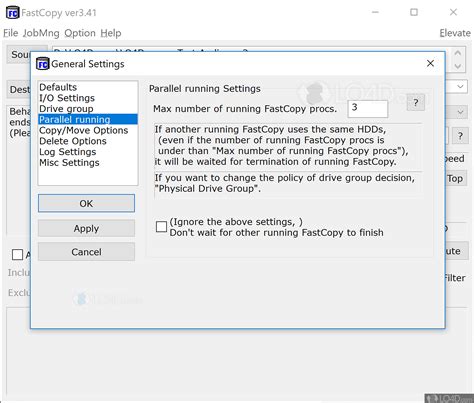Maximize the FastCopy main window
Viewport: 474px width, 403px height.
(x=414, y=12)
